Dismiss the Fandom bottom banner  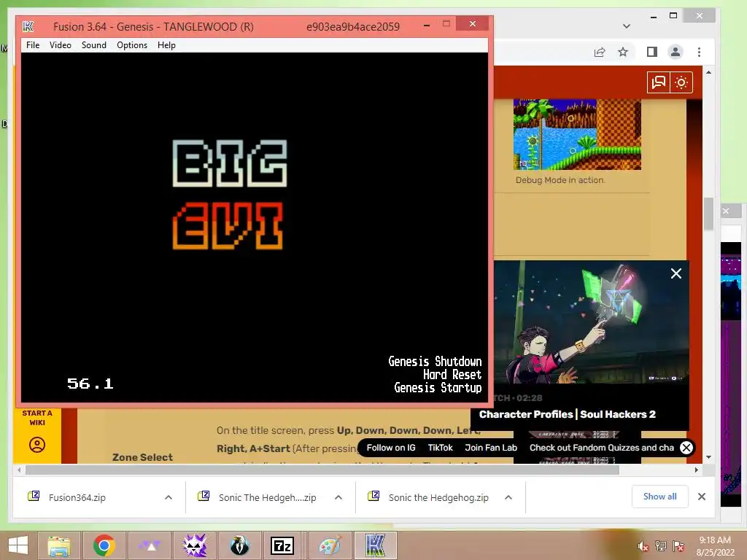pos(686,448)
